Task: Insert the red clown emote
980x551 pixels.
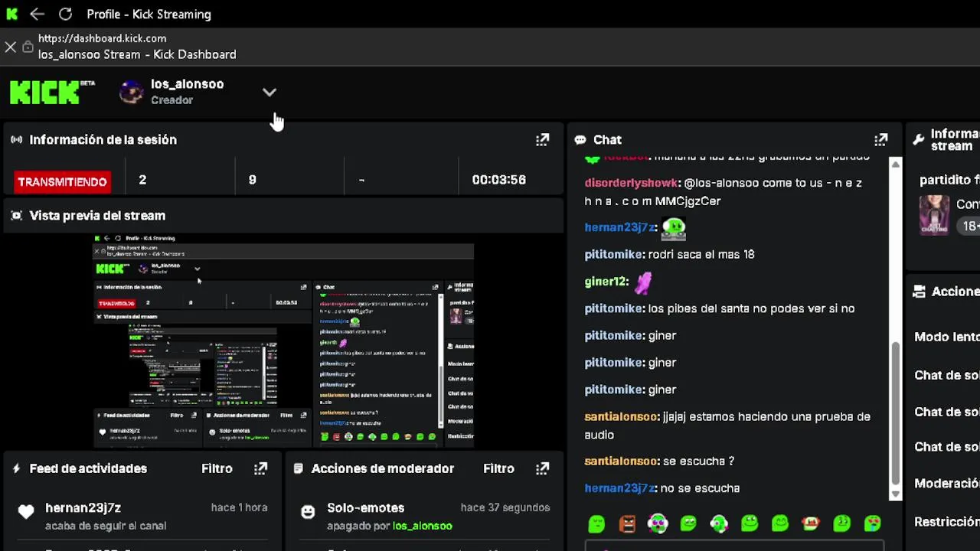Action: coord(811,523)
